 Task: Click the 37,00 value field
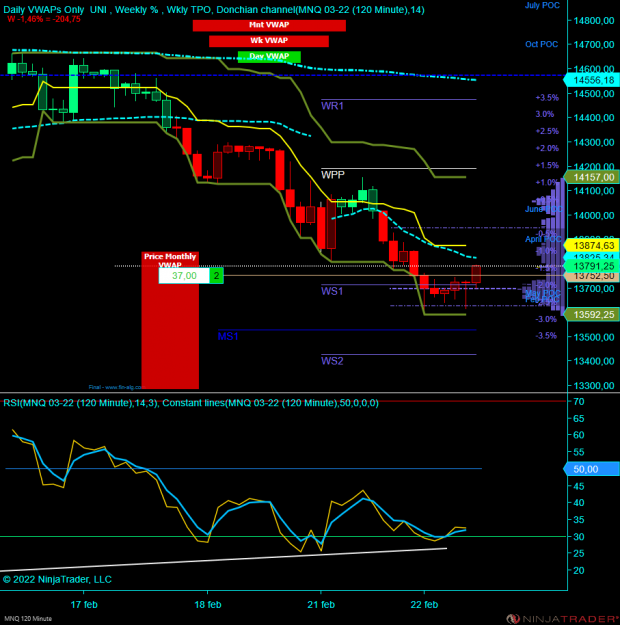point(184,275)
